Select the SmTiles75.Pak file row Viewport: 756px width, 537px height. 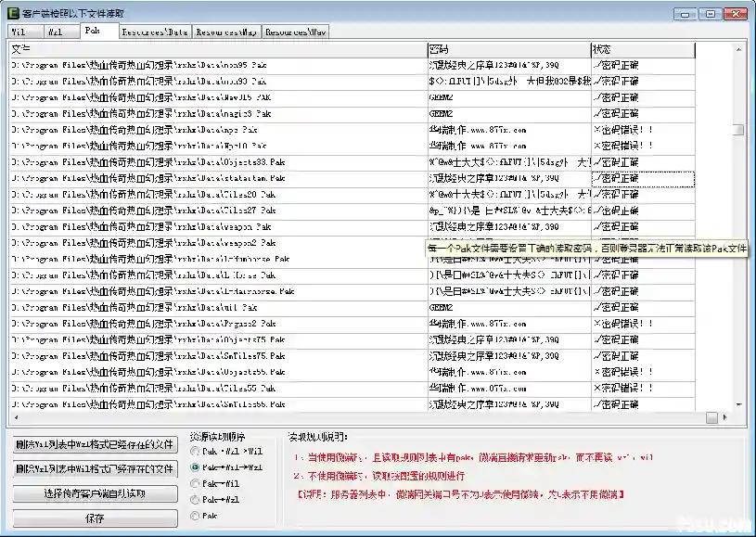click(352, 356)
